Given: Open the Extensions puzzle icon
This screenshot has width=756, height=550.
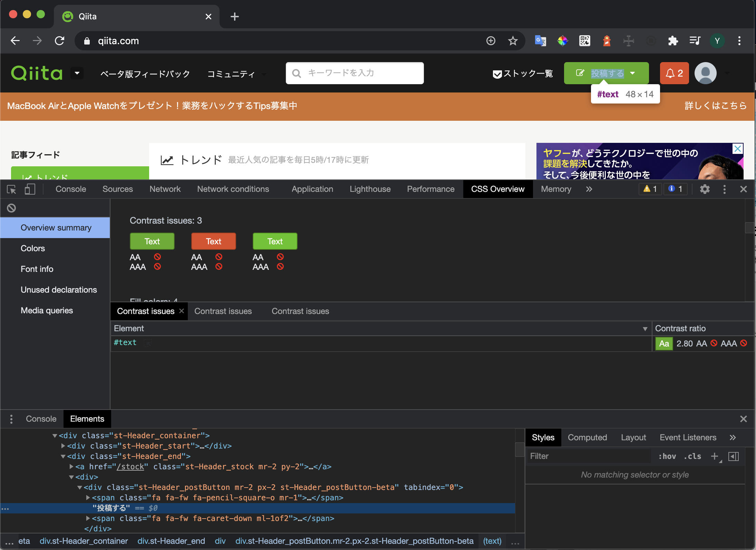Looking at the screenshot, I should coord(673,41).
